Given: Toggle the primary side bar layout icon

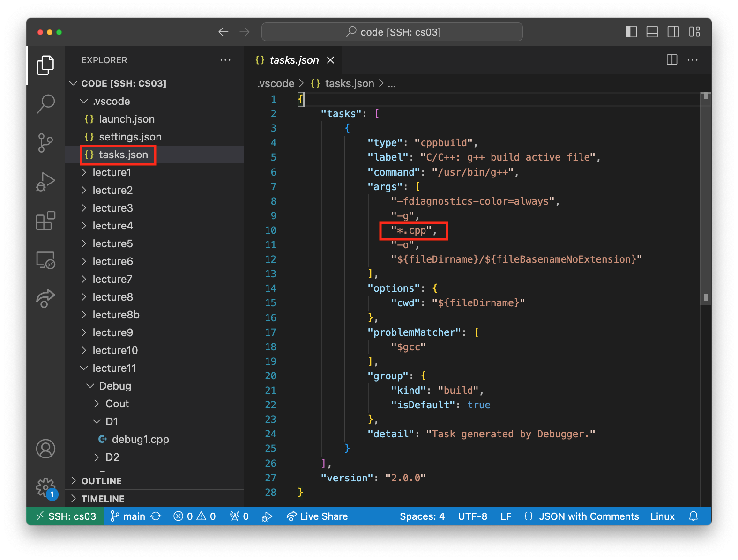Looking at the screenshot, I should coord(631,32).
